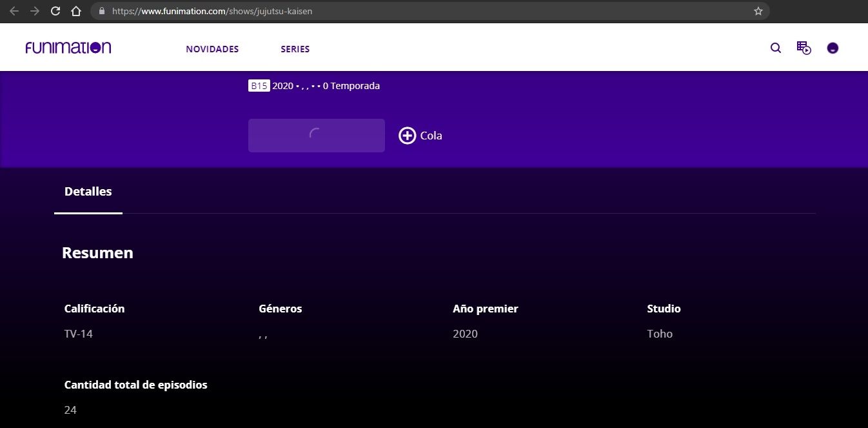Select the Toho studio value
The image size is (868, 428).
[660, 334]
